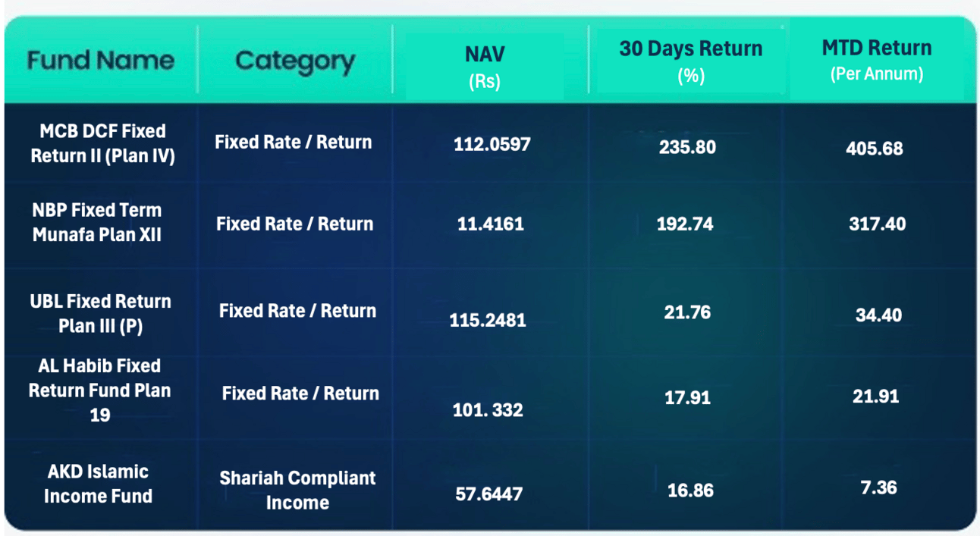Open AL Habib Fixed Return Fund Plan 19
The image size is (980, 536).
pos(100,390)
